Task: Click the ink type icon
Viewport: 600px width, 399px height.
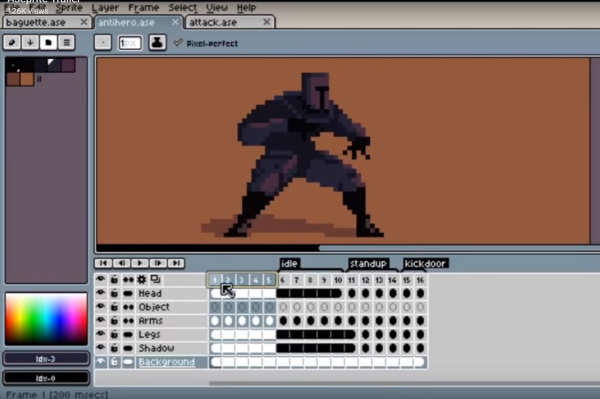Action: [157, 42]
